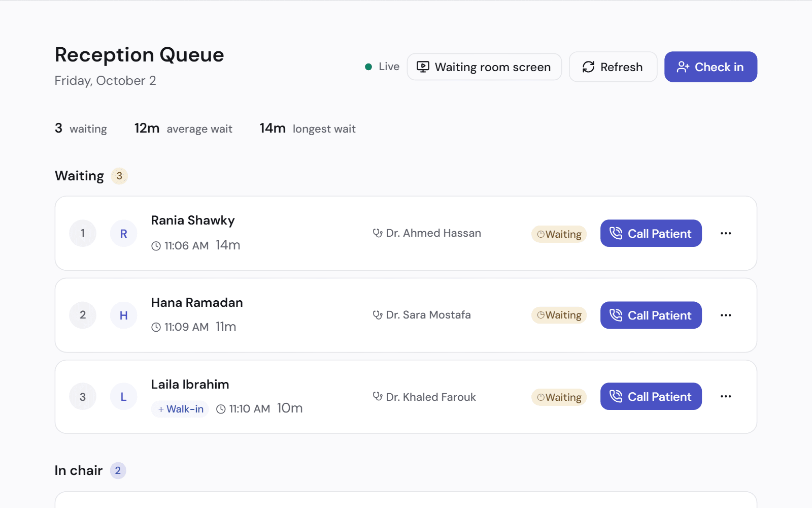Click the Check in button
The width and height of the screenshot is (812, 508).
710,67
